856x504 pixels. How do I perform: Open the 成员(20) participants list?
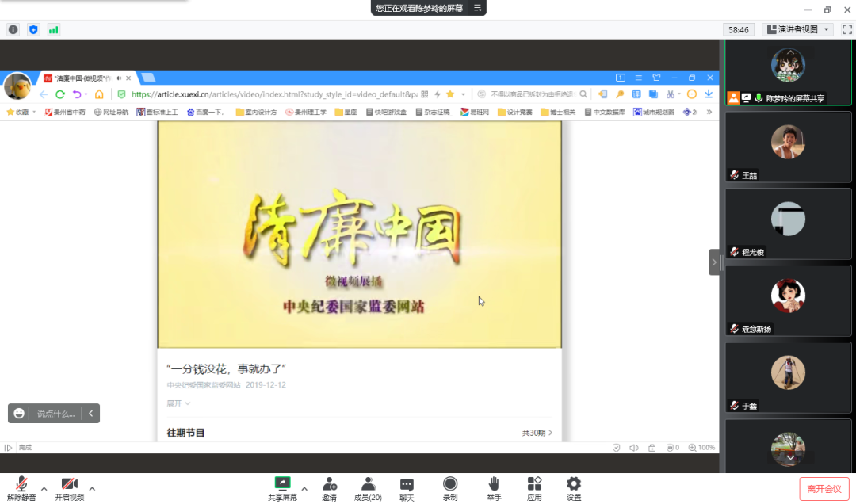point(368,487)
